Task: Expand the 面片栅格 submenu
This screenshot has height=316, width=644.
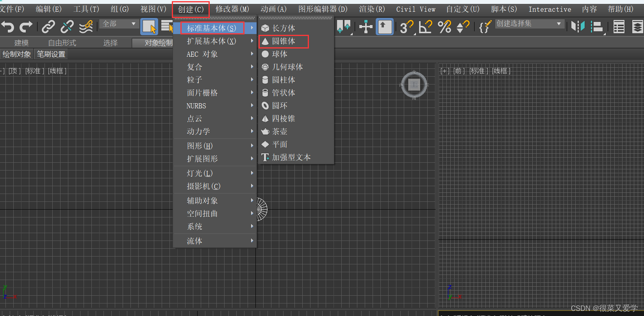Action: (215, 93)
